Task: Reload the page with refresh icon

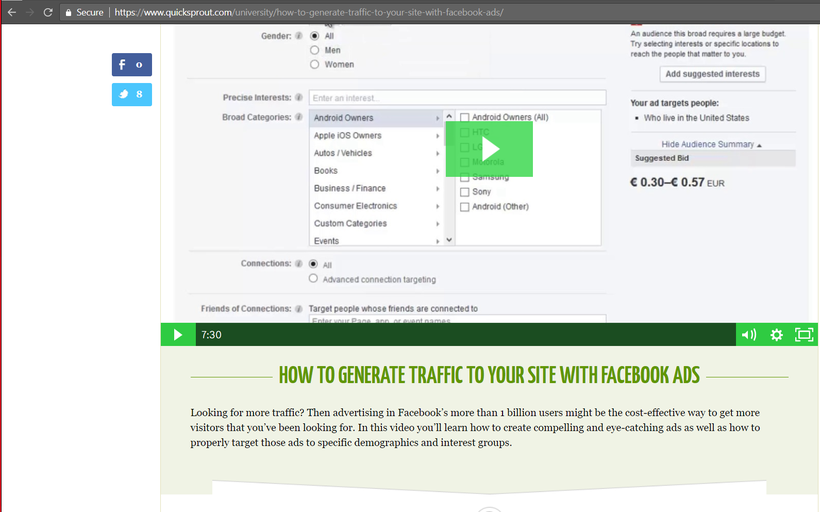Action: coord(48,12)
